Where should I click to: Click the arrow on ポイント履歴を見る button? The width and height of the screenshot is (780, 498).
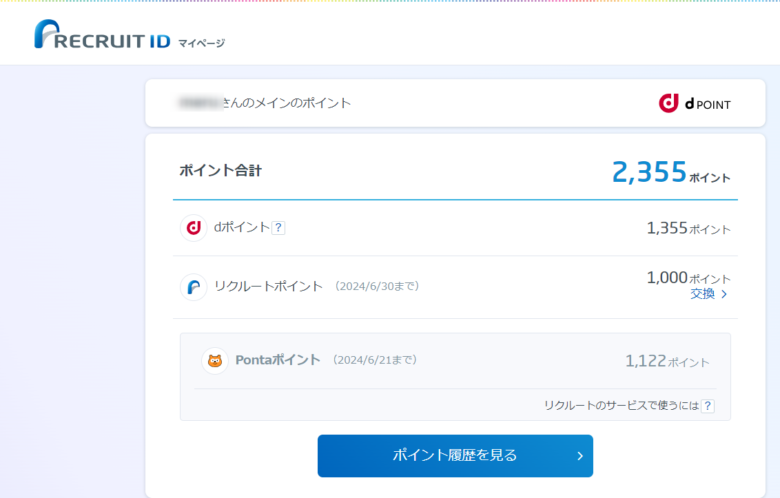pos(579,456)
